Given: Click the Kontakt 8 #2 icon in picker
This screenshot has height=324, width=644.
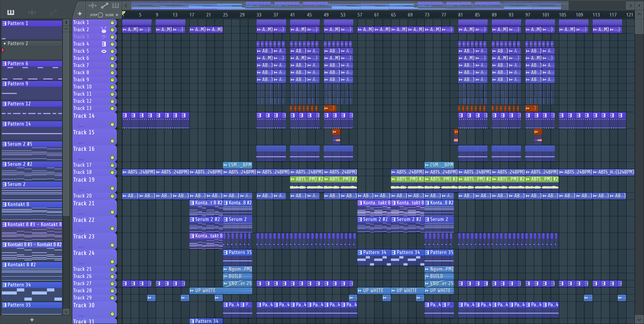Looking at the screenshot, I should 4,265.
